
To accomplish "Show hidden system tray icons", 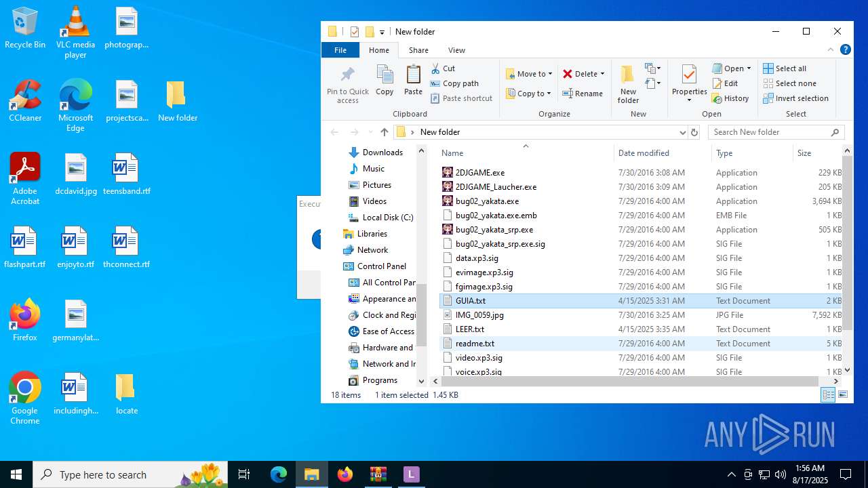I will 731,474.
